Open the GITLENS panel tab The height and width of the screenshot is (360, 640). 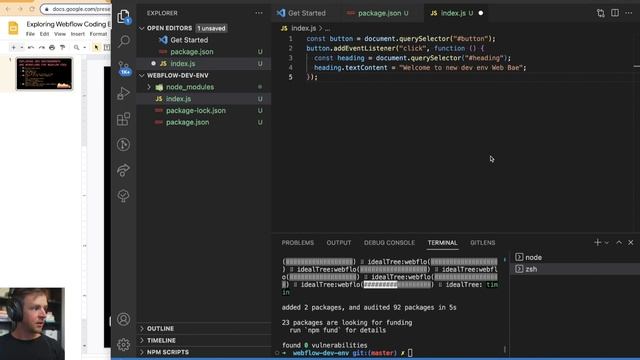coord(482,242)
